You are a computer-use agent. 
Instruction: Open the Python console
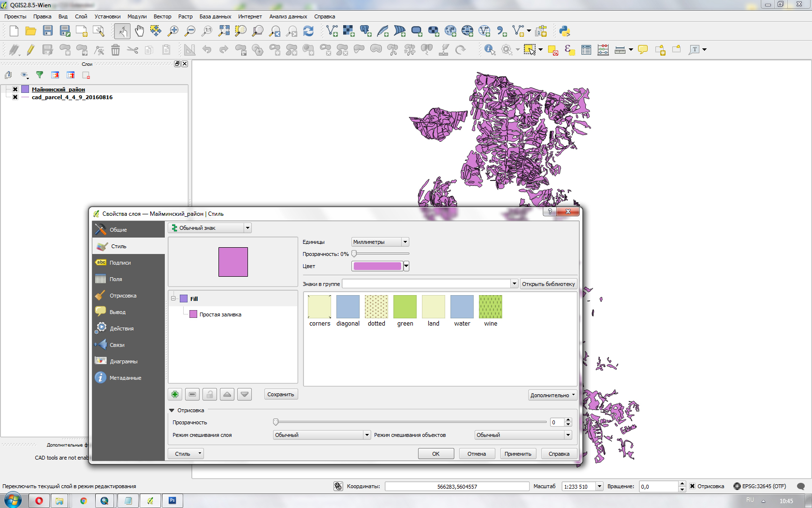[x=564, y=31]
